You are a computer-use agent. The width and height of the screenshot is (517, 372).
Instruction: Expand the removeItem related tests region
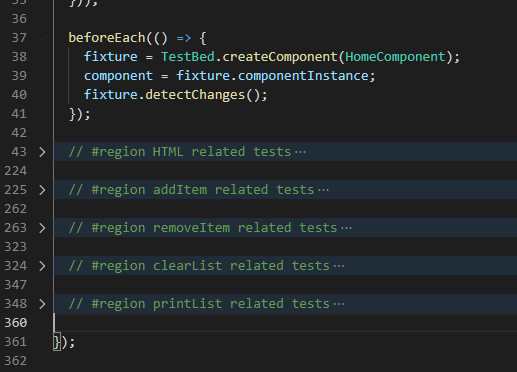42,228
